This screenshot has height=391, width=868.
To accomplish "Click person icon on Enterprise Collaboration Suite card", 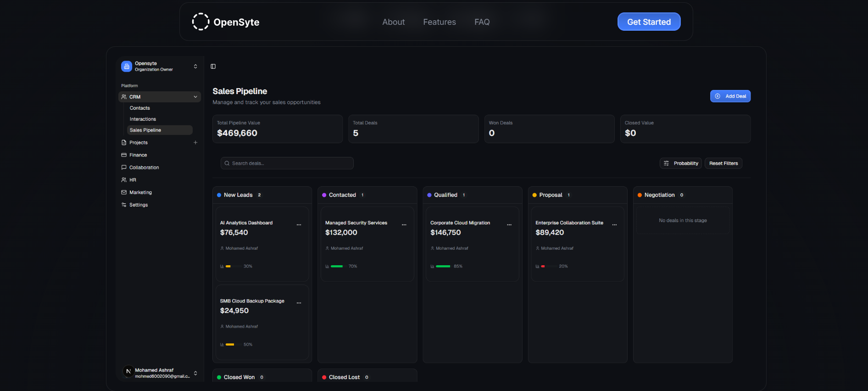I will click(x=538, y=248).
